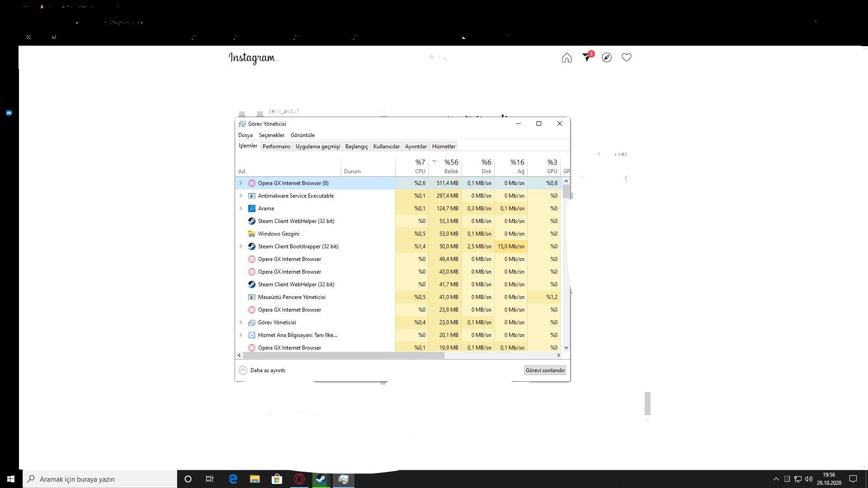This screenshot has height=488, width=868.
Task: Open Steam from the taskbar
Action: pos(321,479)
